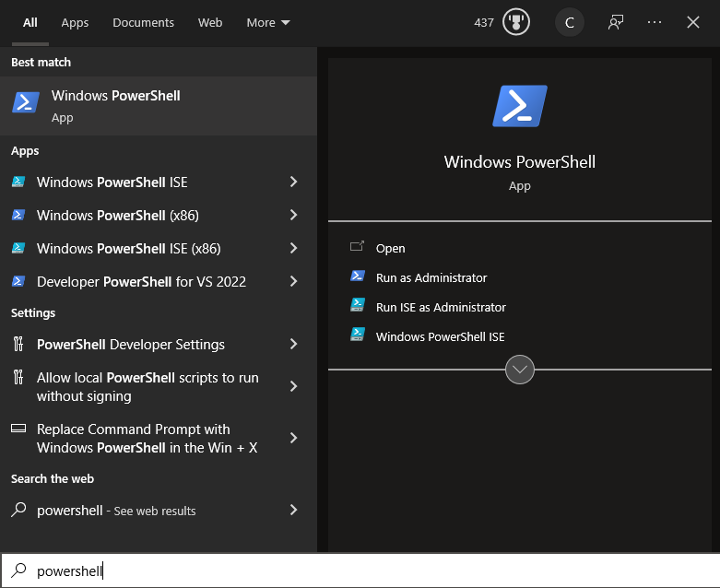The image size is (720, 588).
Task: Click the powershell search input field
Action: click(x=360, y=570)
